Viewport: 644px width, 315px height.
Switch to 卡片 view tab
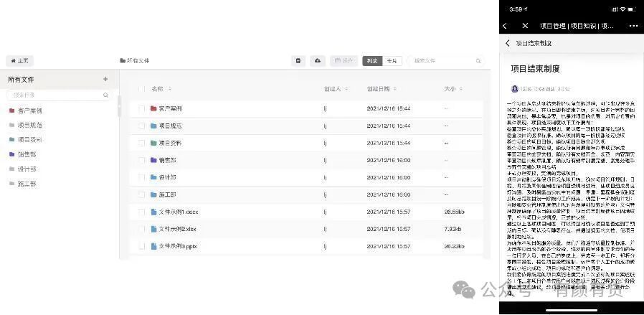click(x=392, y=61)
